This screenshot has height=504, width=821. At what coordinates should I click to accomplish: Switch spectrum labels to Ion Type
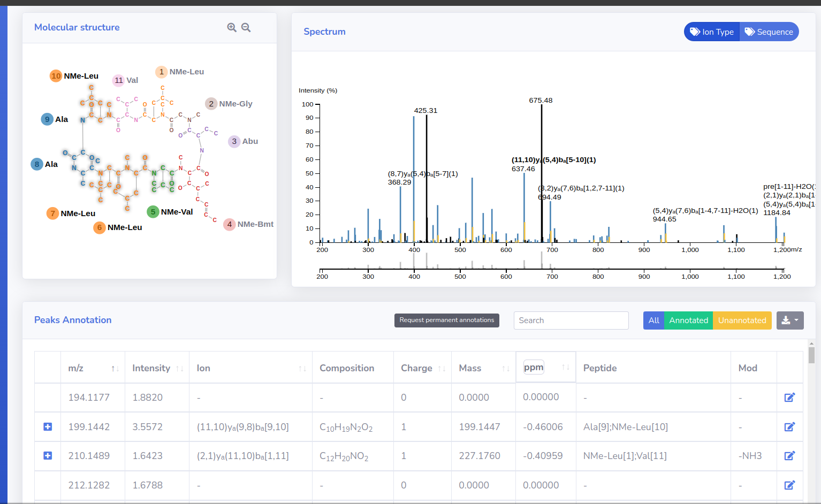[712, 32]
